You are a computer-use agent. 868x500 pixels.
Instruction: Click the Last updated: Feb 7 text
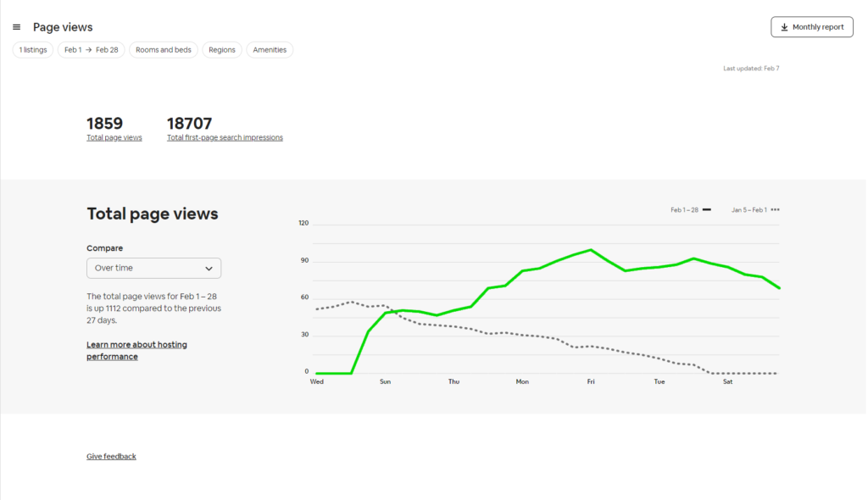tap(751, 69)
